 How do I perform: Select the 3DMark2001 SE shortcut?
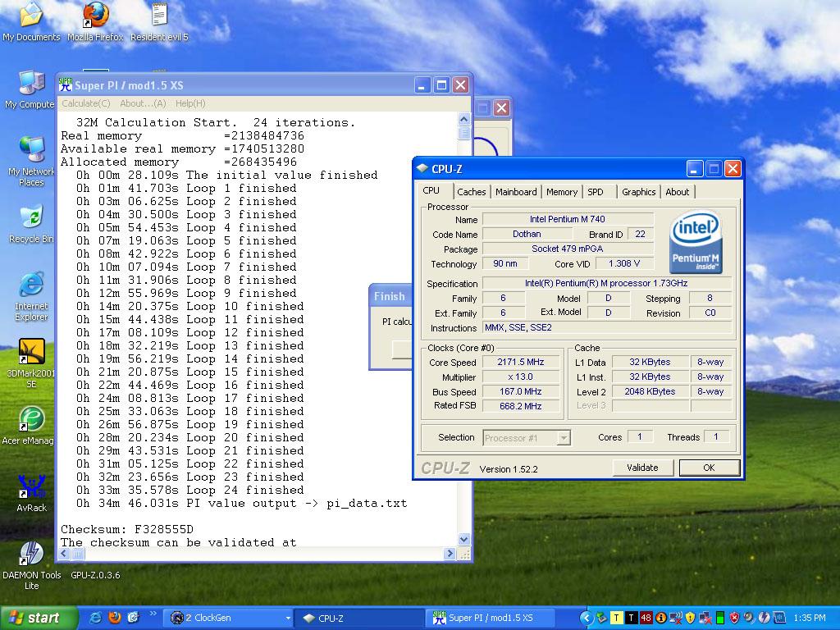click(x=31, y=364)
